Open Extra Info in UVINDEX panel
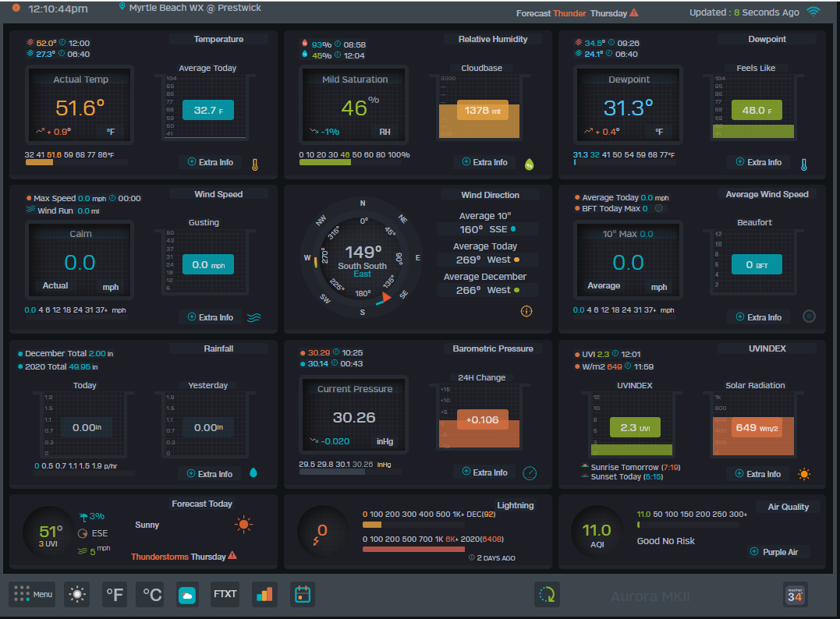The height and width of the screenshot is (619, 840). (x=759, y=474)
